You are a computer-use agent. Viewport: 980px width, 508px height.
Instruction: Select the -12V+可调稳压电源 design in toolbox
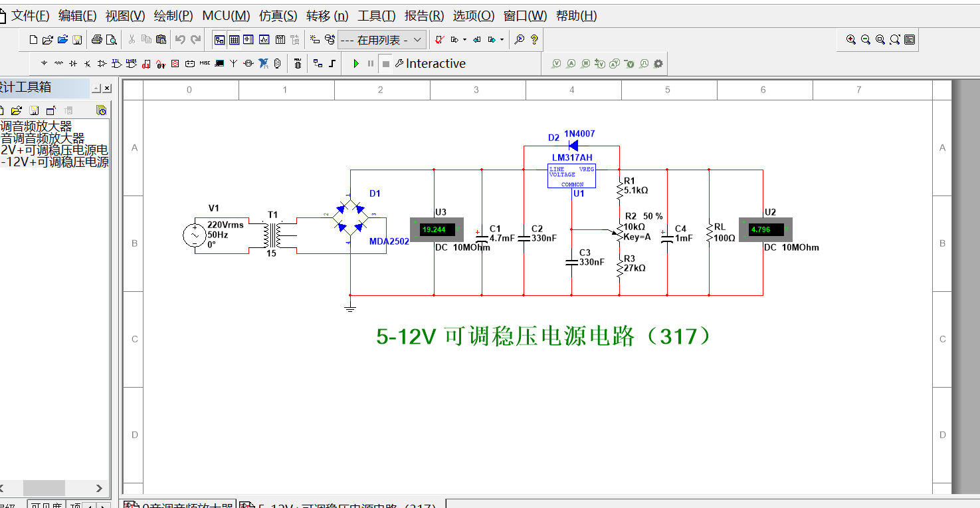54,162
